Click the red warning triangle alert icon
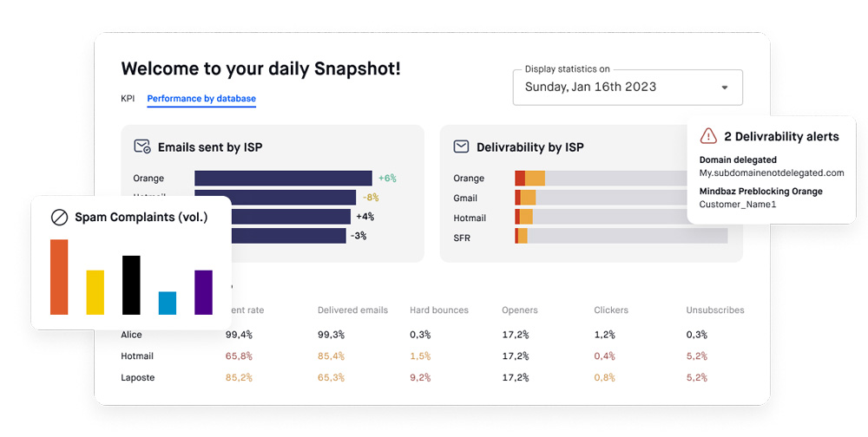This screenshot has width=868, height=437. [708, 136]
